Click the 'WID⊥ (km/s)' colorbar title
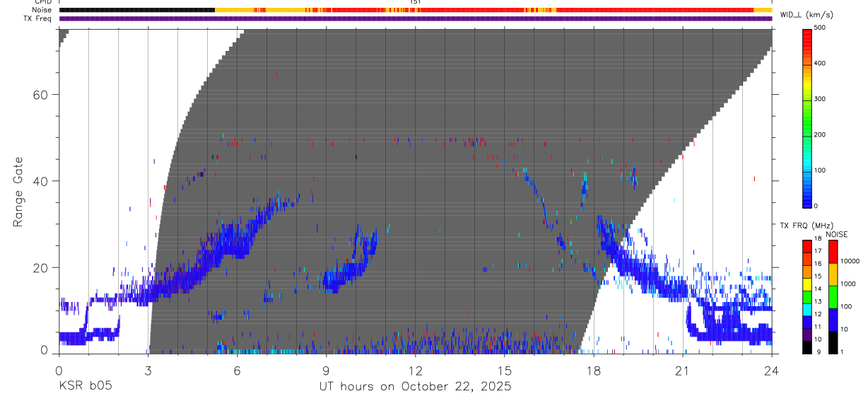Viewport: 868px width, 401px height. tap(806, 15)
